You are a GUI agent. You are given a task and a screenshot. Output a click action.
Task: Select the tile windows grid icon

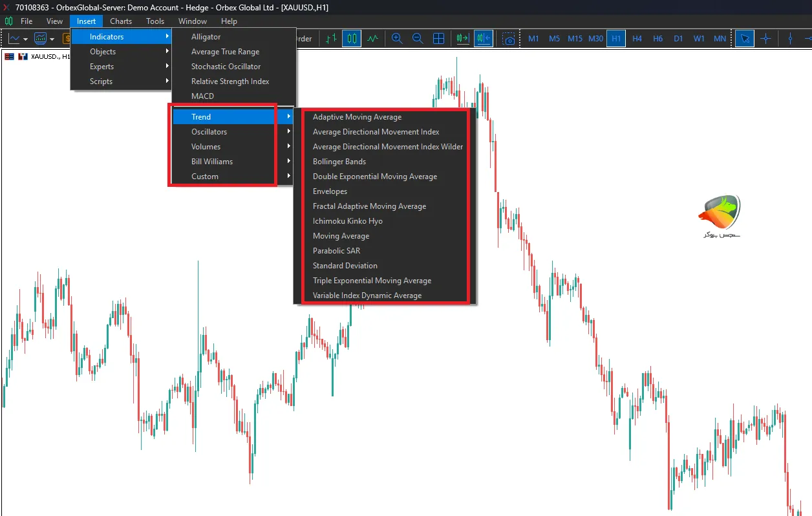click(x=438, y=39)
